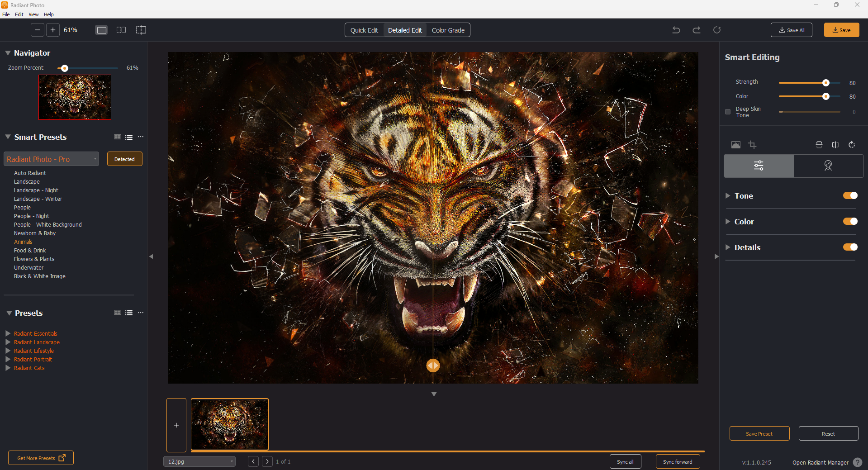Switch Presets panel to grid view
Image resolution: width=868 pixels, height=470 pixels.
[118, 313]
